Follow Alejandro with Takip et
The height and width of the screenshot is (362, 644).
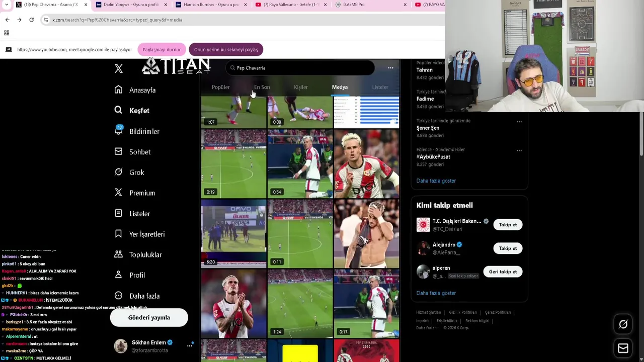point(508,248)
